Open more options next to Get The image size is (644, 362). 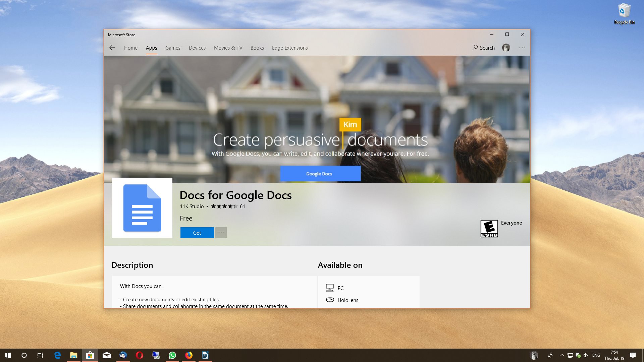pos(221,233)
